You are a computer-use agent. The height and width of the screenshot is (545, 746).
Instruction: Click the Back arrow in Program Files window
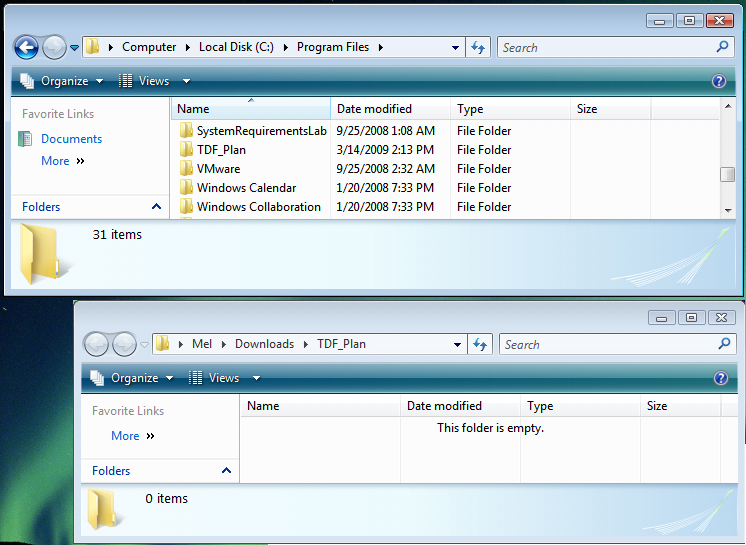[26, 48]
